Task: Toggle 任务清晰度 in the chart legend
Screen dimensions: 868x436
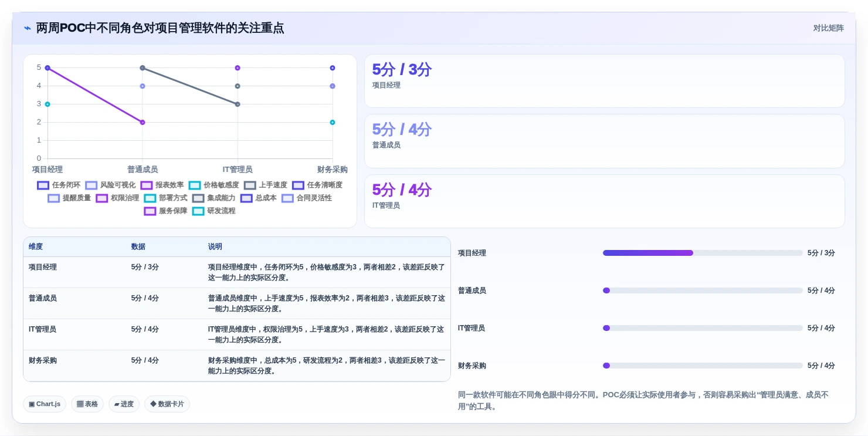Action: click(317, 185)
